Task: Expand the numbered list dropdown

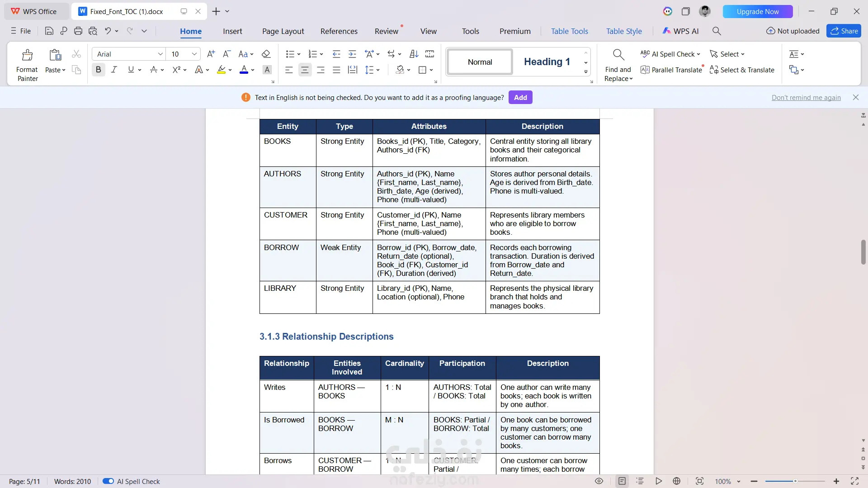Action: [321, 54]
